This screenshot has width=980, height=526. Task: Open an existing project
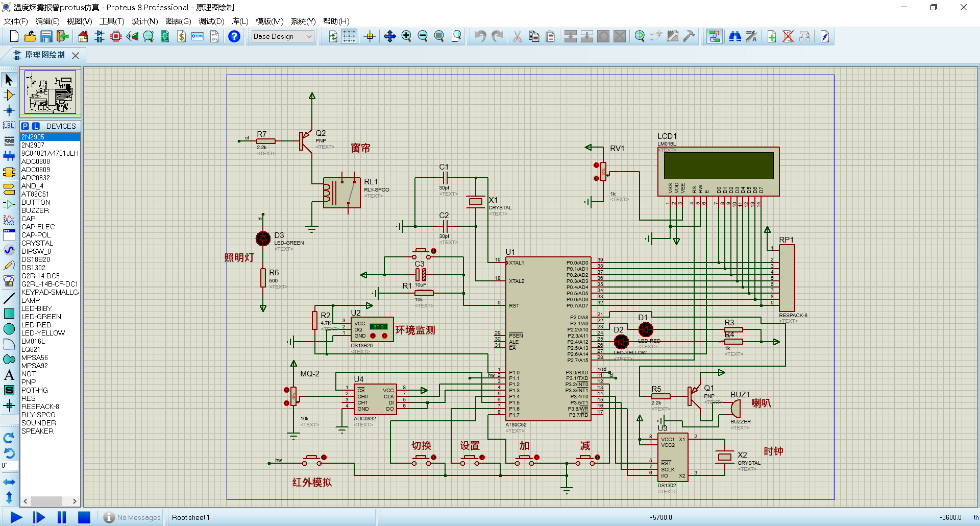coord(30,36)
